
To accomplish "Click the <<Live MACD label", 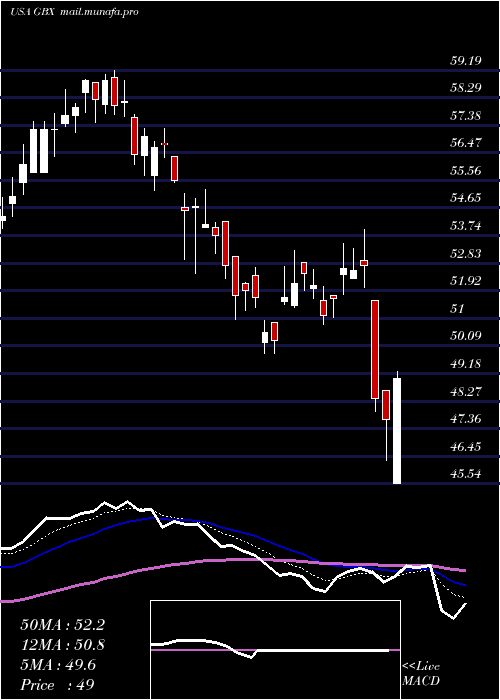I will pos(421,674).
